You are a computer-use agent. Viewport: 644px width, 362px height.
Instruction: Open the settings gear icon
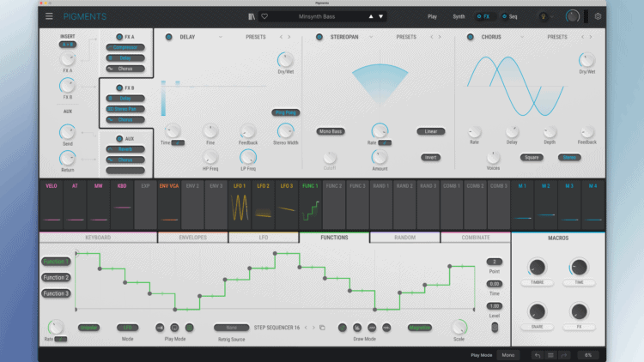(598, 16)
